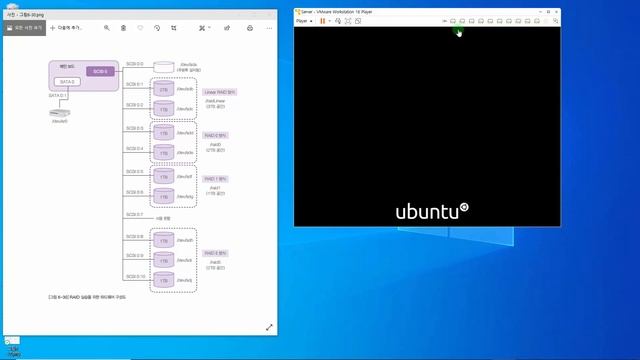Viewport: 640px width, 360px height.
Task: Click the add-to album button in Photos
Action: pyautogui.click(x=66, y=28)
